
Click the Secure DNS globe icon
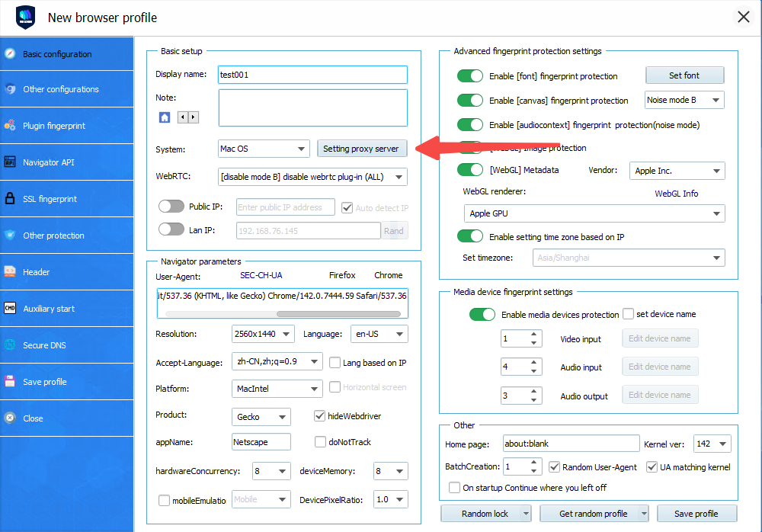10,345
